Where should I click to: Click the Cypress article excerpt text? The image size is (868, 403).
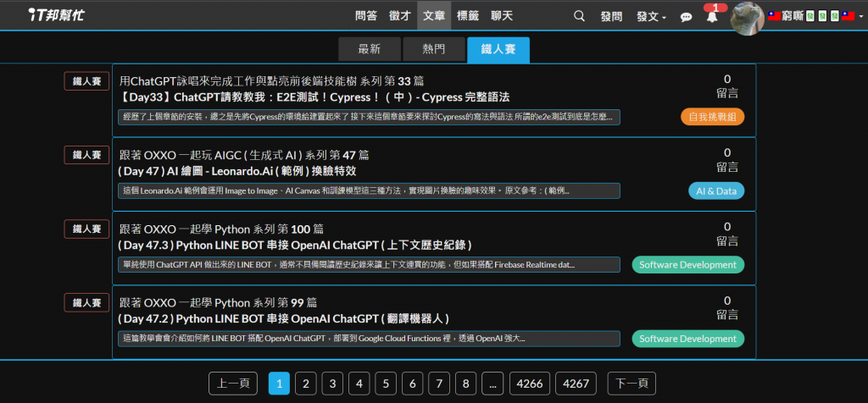[x=369, y=117]
